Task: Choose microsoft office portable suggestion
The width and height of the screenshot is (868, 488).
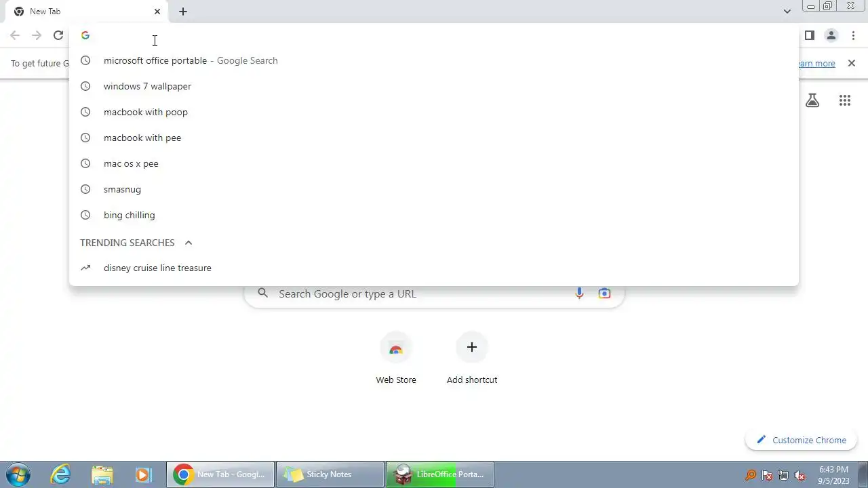Action: (434, 60)
